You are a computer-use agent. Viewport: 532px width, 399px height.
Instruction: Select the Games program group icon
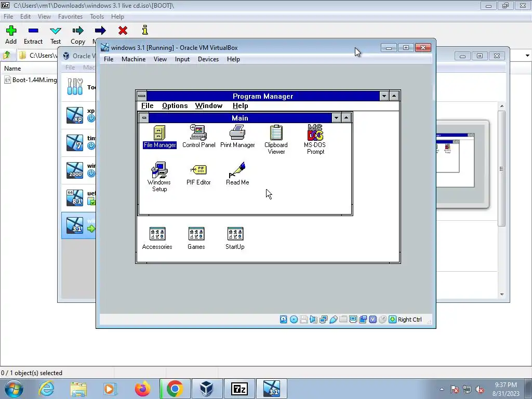pyautogui.click(x=196, y=238)
